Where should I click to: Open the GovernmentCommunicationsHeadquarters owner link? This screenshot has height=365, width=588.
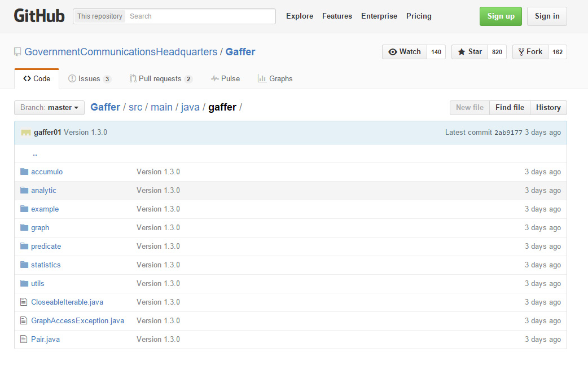pos(121,52)
